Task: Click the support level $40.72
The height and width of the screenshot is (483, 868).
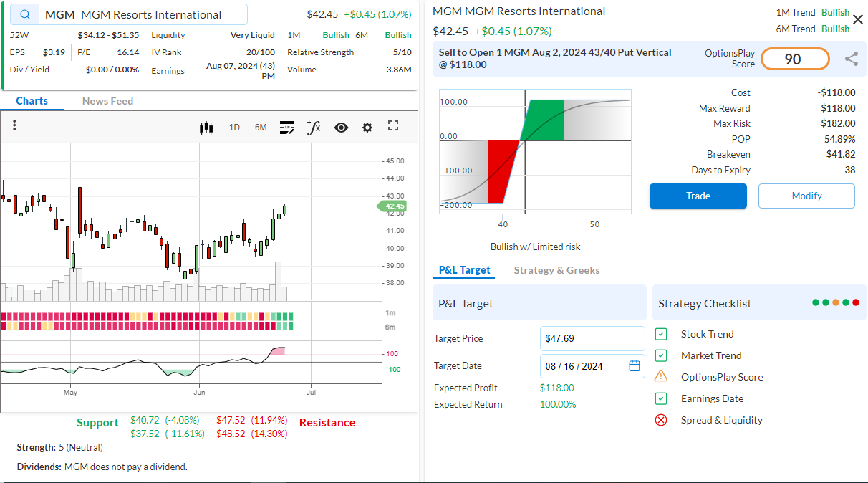Action: coord(146,420)
